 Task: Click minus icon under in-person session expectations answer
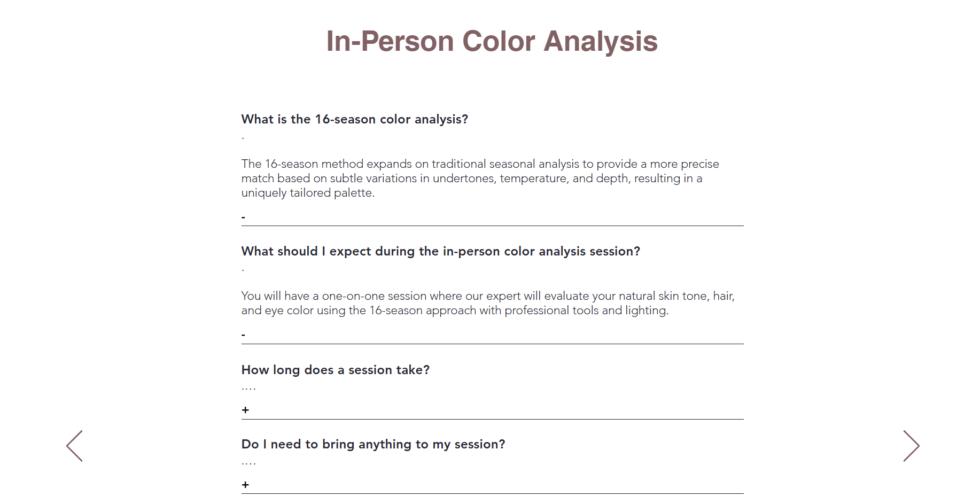pos(244,335)
